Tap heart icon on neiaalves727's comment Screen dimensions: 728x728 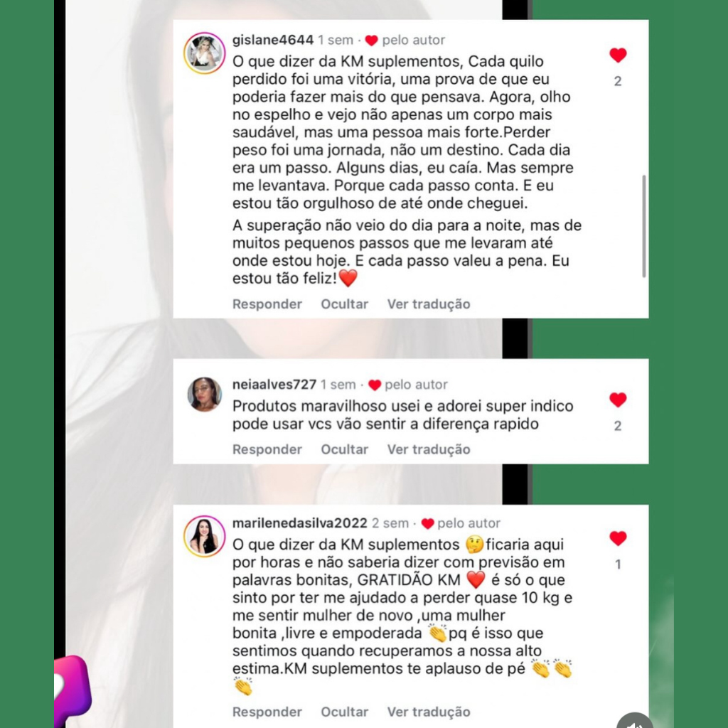pos(618,400)
